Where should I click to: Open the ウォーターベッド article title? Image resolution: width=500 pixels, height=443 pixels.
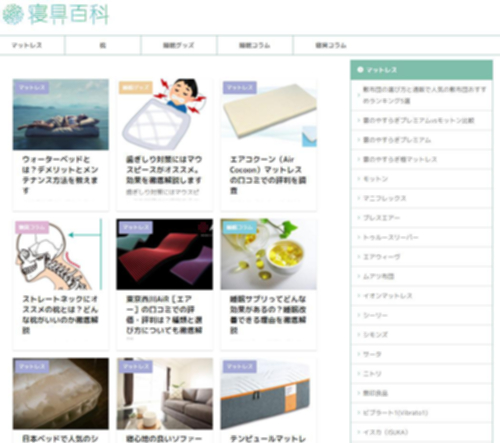tap(60, 175)
